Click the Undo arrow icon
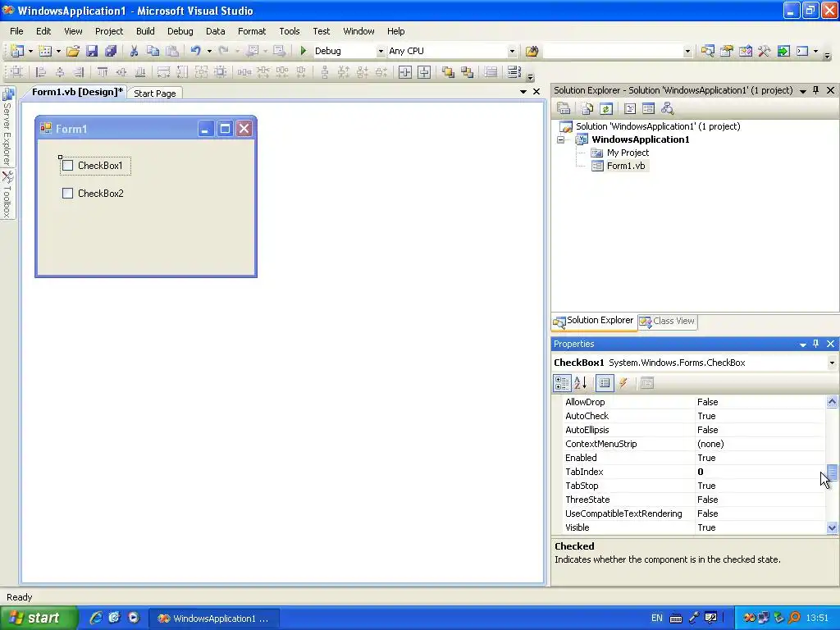Screen dimensions: 840x630 (x=195, y=51)
